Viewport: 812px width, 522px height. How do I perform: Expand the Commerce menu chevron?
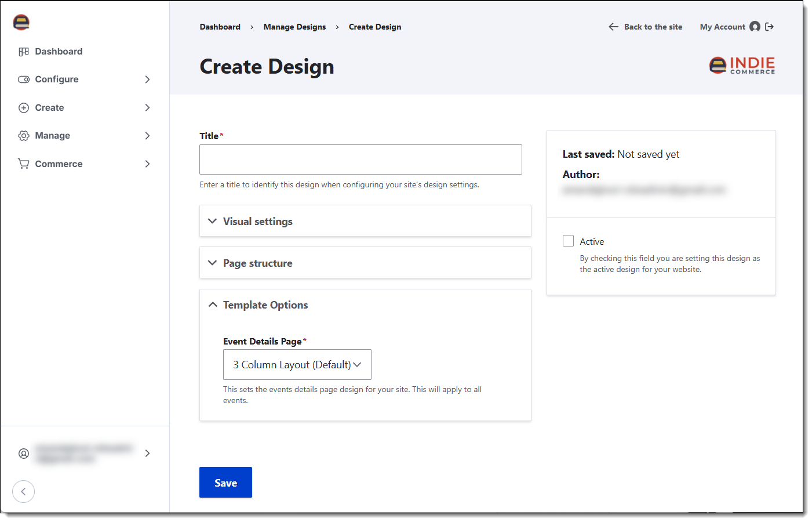pos(147,164)
